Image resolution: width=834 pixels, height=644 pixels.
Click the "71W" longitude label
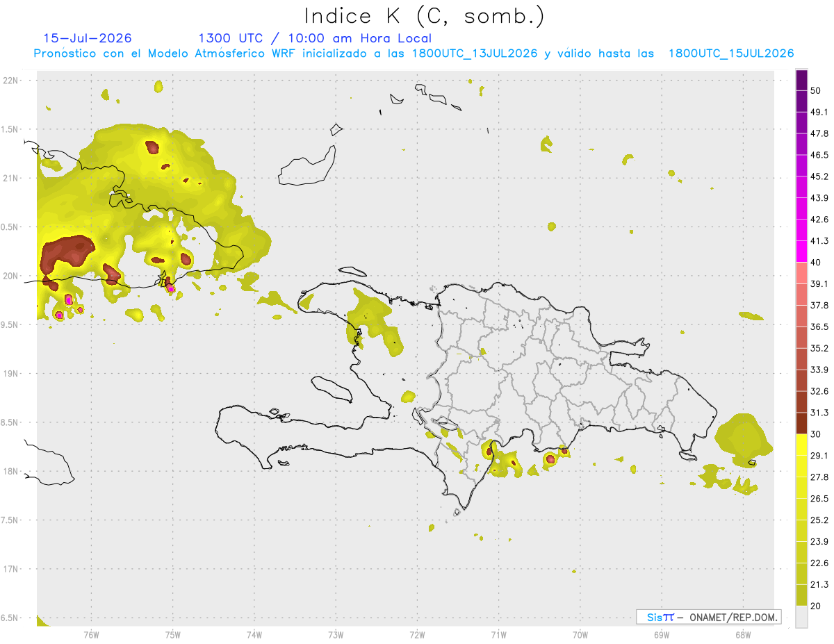pos(498,634)
